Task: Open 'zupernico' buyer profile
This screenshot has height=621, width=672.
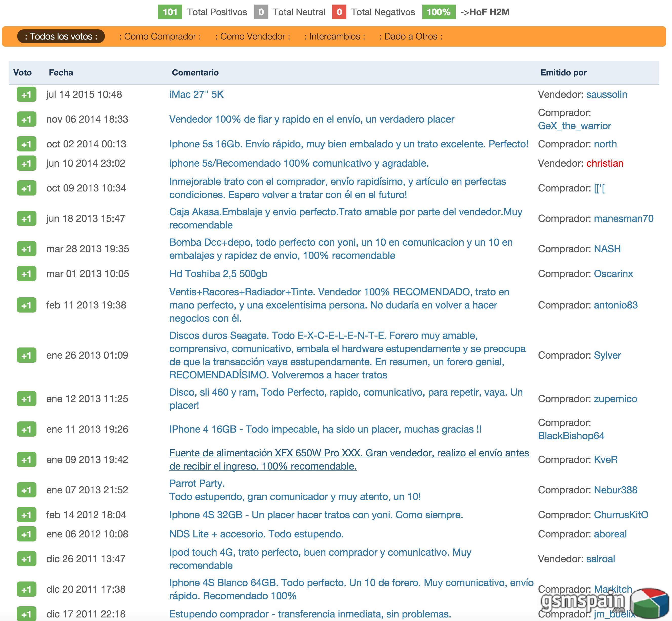Action: point(615,399)
